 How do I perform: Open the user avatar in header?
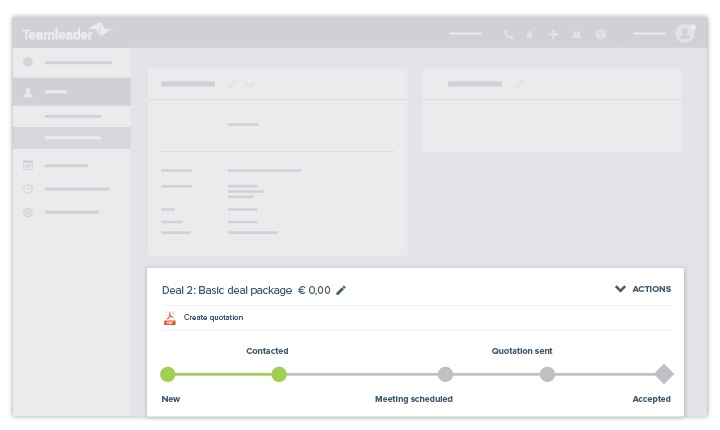[685, 33]
